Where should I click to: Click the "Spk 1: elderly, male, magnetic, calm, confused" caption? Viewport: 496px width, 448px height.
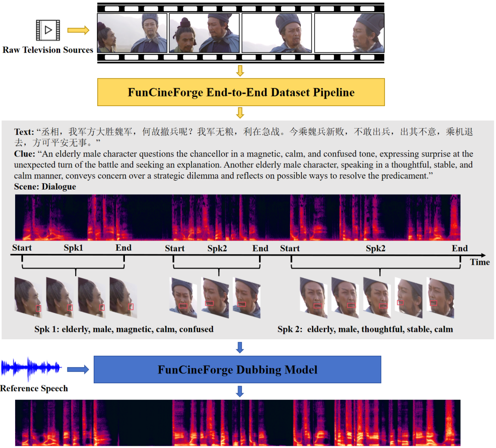124,329
